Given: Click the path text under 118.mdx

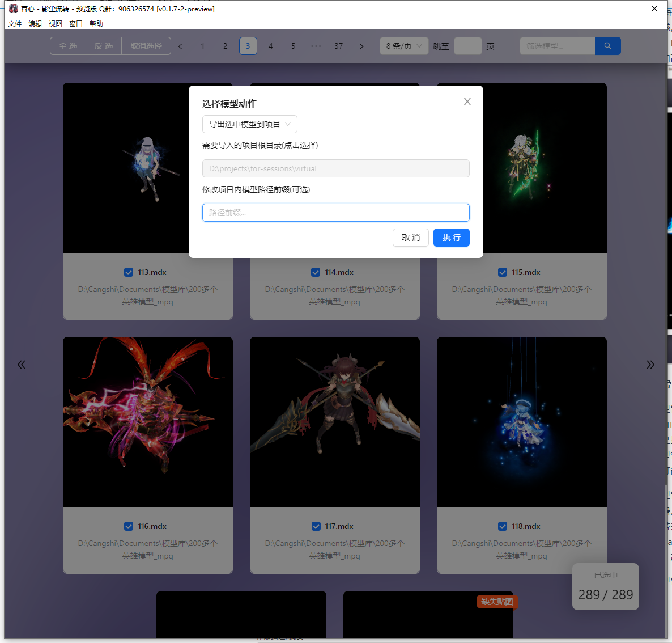Looking at the screenshot, I should tap(522, 549).
